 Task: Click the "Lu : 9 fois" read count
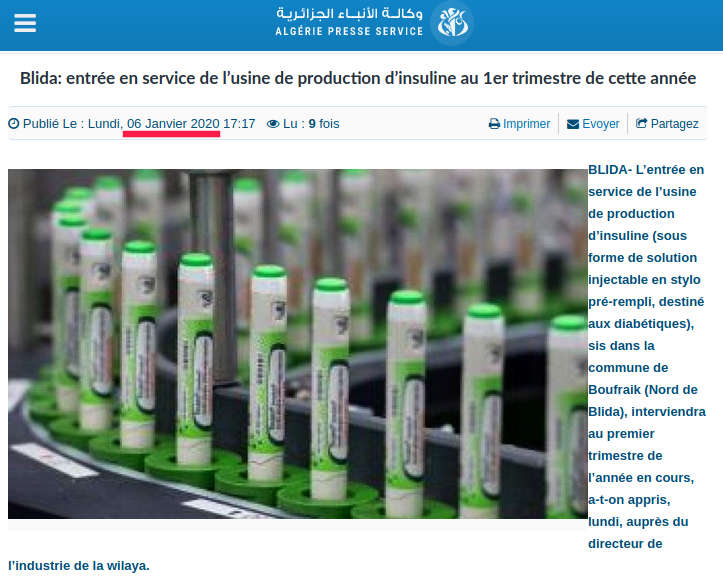pos(311,124)
